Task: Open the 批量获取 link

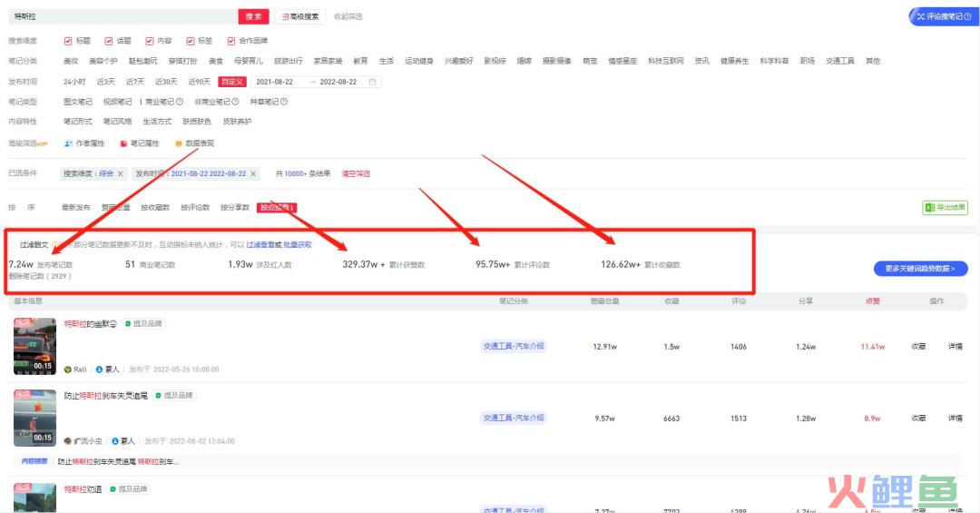Action: 298,244
